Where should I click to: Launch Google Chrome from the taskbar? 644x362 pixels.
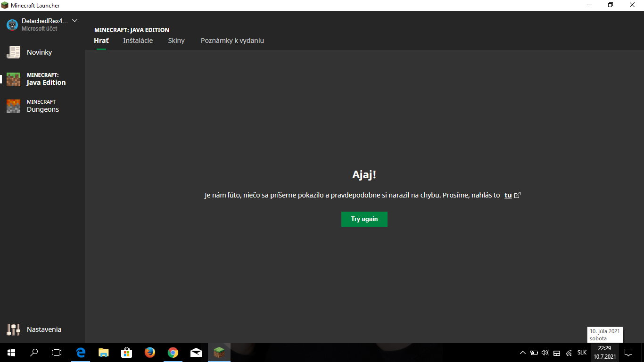173,353
